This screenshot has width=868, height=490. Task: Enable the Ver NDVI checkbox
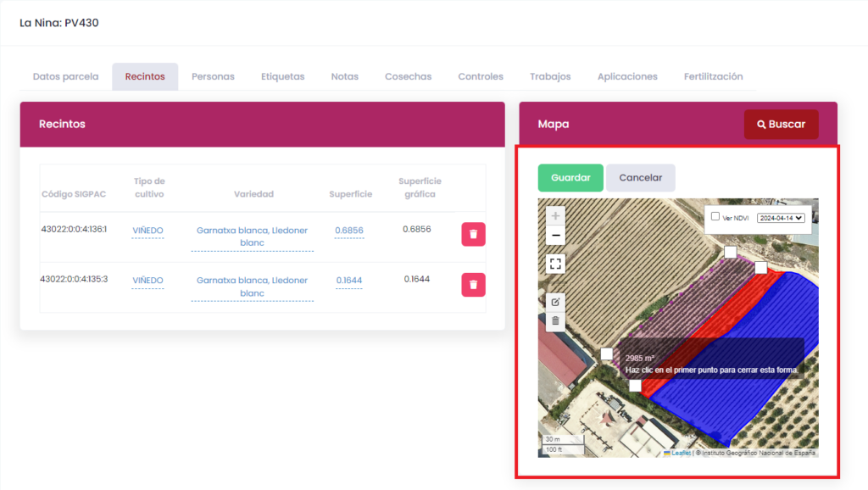715,217
